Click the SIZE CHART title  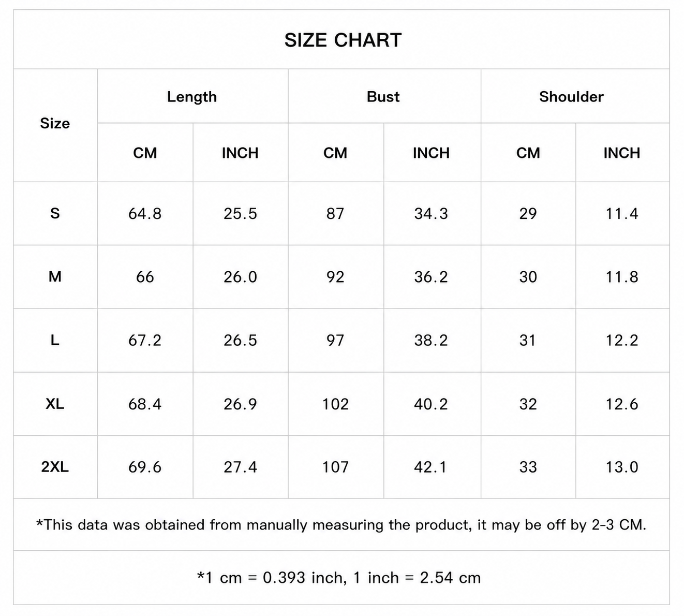pyautogui.click(x=343, y=40)
